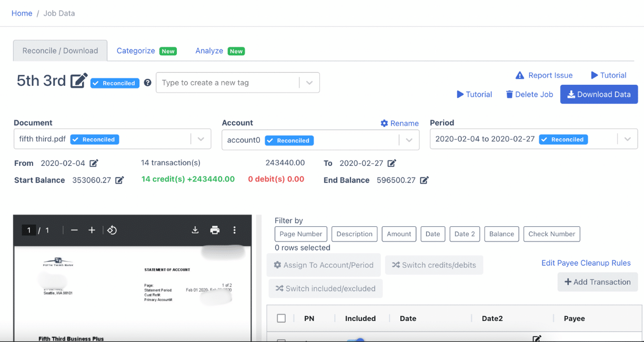Switch to the Reconcile / Download tab

(60, 51)
